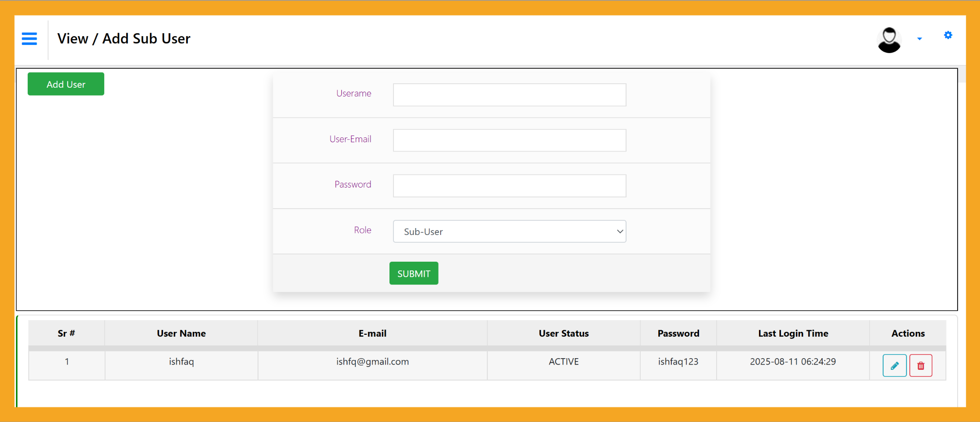The image size is (980, 422).
Task: Edit user ishfaq with pencil icon
Action: tap(894, 365)
